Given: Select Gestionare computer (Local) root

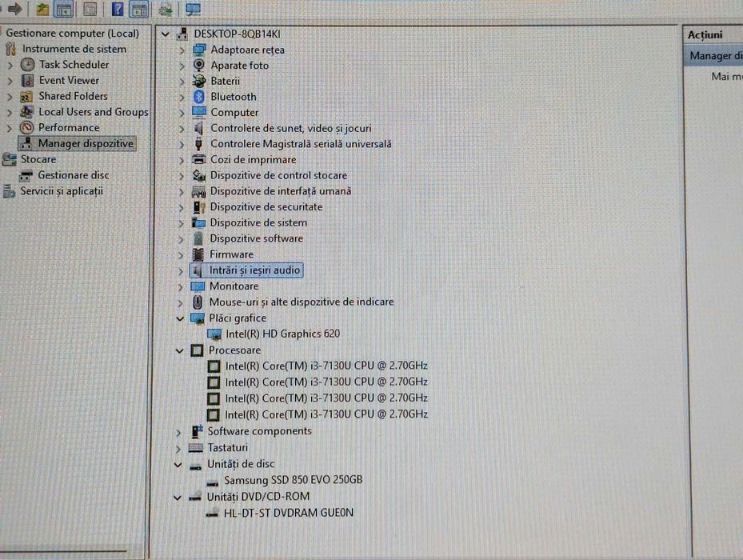Looking at the screenshot, I should (x=73, y=33).
